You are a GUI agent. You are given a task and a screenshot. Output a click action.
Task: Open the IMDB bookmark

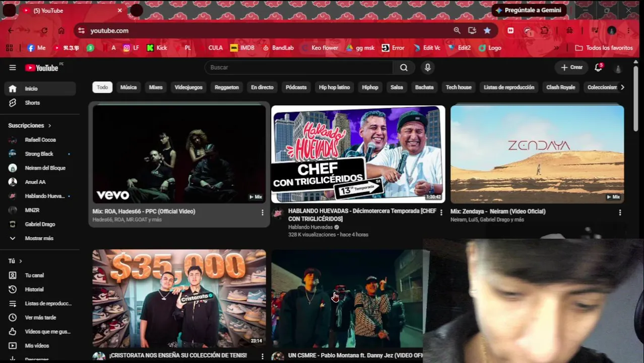tap(242, 48)
